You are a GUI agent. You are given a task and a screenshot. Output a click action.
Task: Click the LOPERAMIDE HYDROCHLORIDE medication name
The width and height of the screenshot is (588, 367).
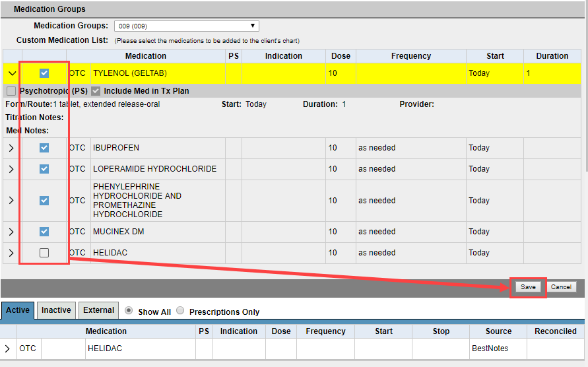click(155, 169)
